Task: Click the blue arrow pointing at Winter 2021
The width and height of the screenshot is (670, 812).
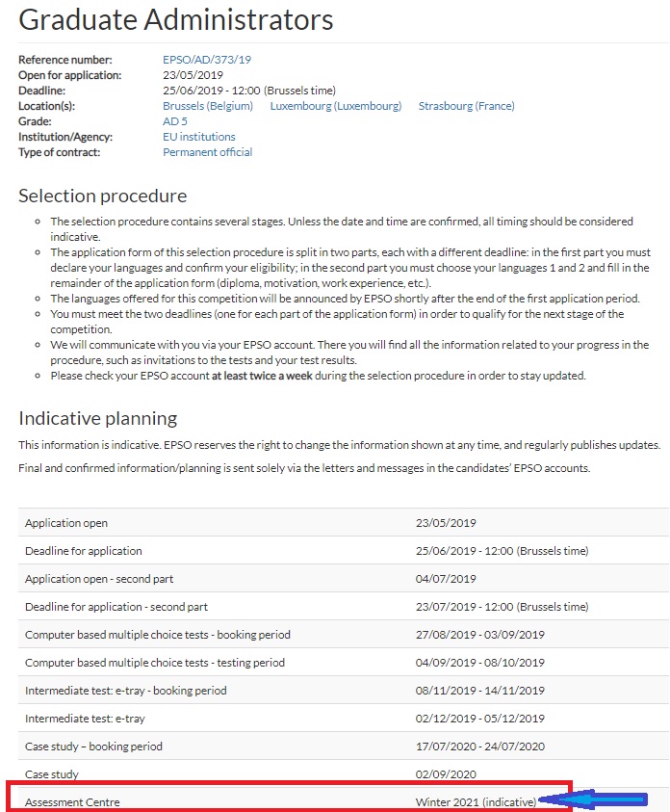Action: pos(595,799)
